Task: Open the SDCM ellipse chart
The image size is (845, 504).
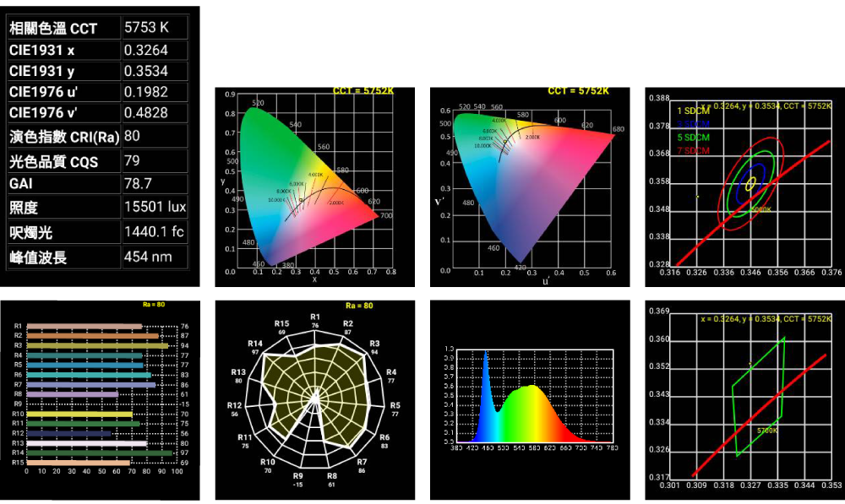Action: [x=748, y=182]
